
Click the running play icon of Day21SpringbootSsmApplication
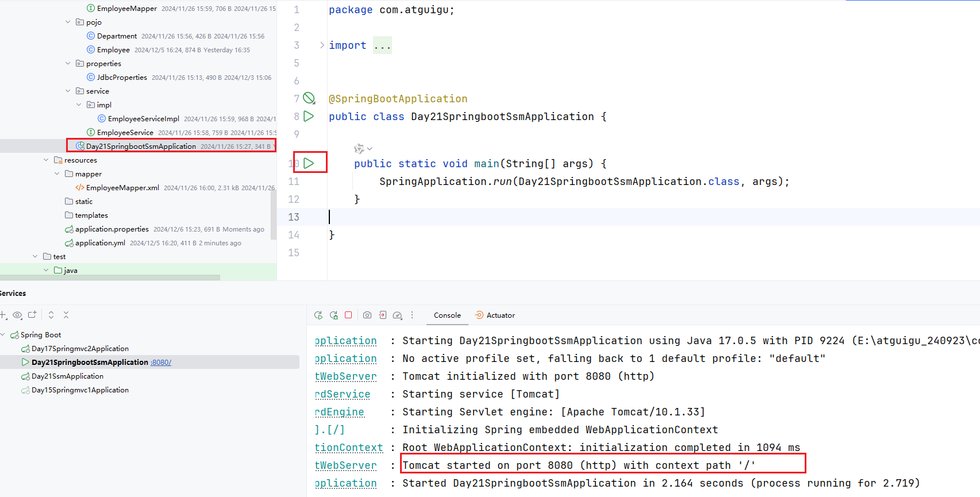pos(25,362)
